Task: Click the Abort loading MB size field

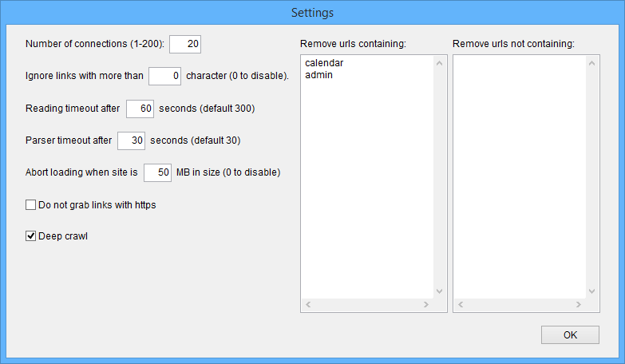Action: coord(157,172)
